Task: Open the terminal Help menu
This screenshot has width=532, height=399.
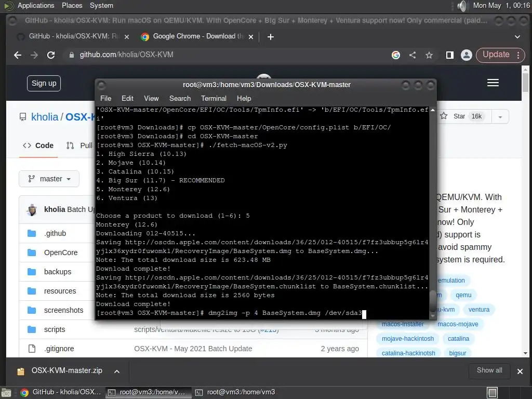Action: pyautogui.click(x=244, y=98)
